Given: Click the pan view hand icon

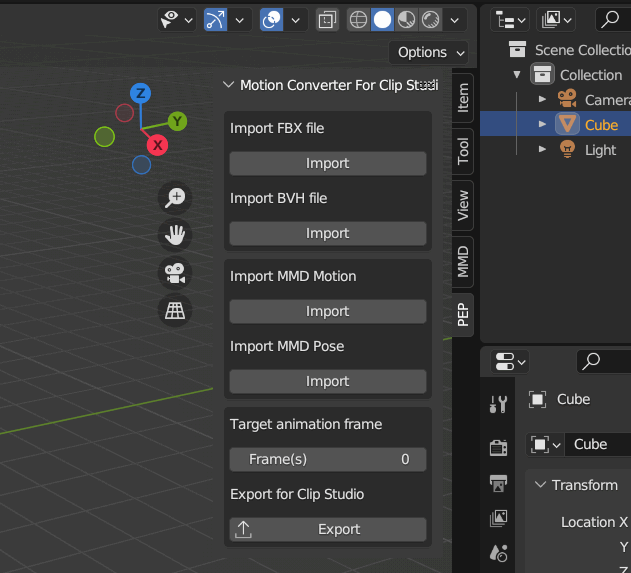Looking at the screenshot, I should (175, 235).
